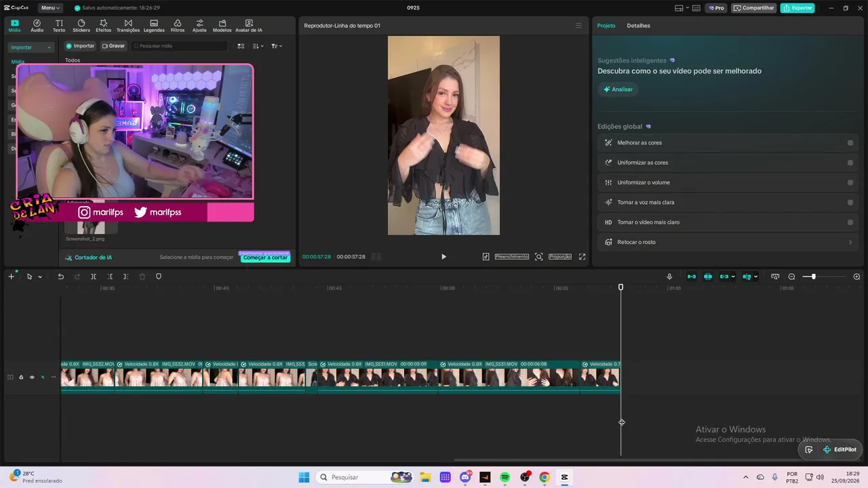This screenshot has width=868, height=488.
Task: Open the Filtros panel
Action: tap(177, 26)
